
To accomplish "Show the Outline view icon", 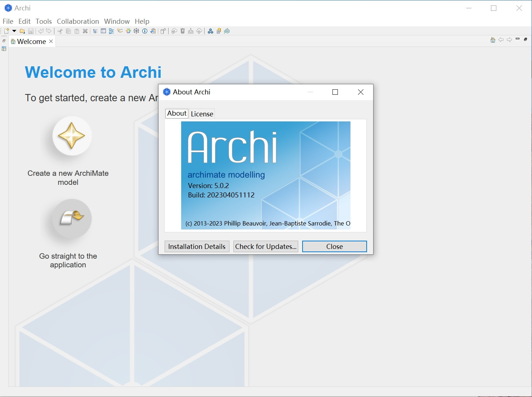I will click(x=111, y=31).
